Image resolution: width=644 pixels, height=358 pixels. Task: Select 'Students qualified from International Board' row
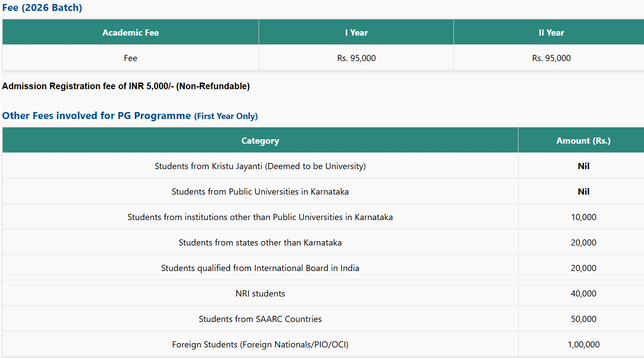pyautogui.click(x=260, y=268)
